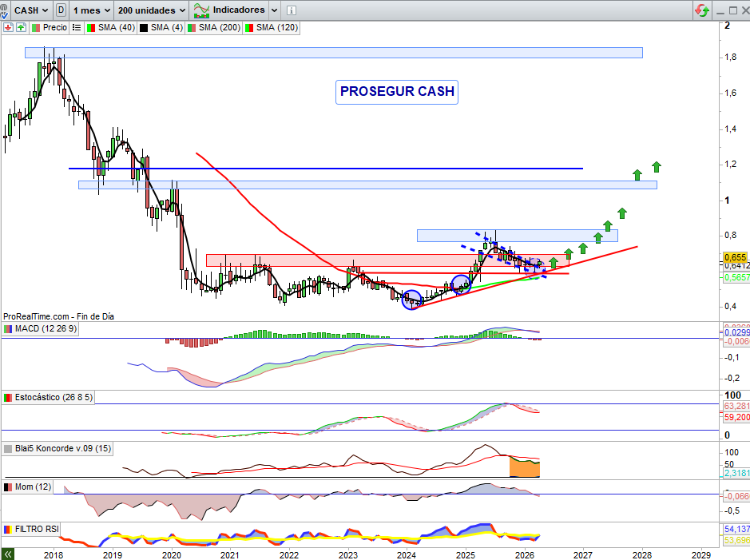
Task: Click the green 0,5657 axis value
Action: point(736,277)
